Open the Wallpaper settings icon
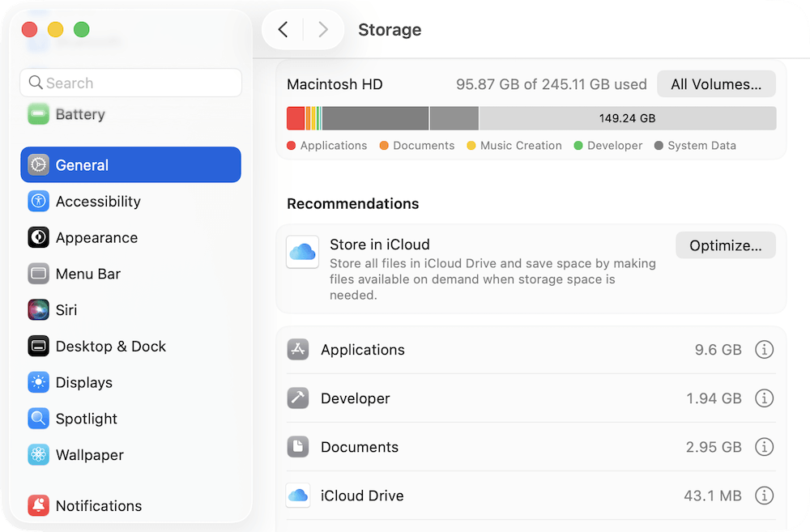 click(x=37, y=455)
